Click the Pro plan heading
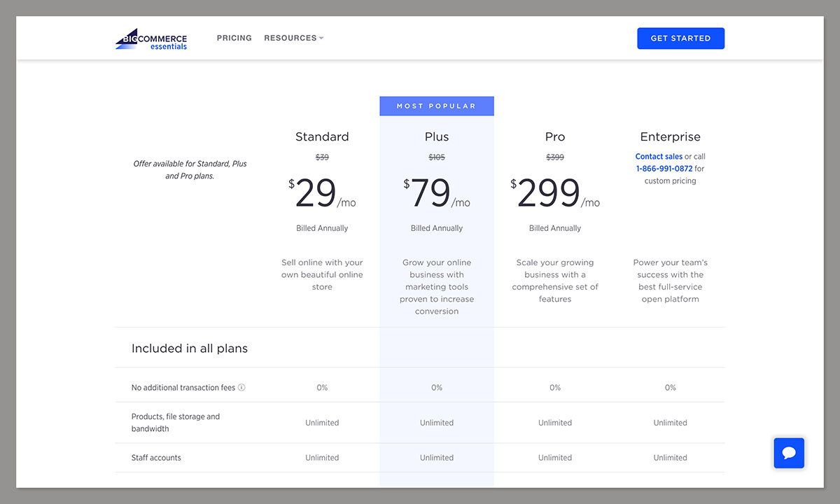Viewport: 840px width, 504px height. pyautogui.click(x=555, y=136)
